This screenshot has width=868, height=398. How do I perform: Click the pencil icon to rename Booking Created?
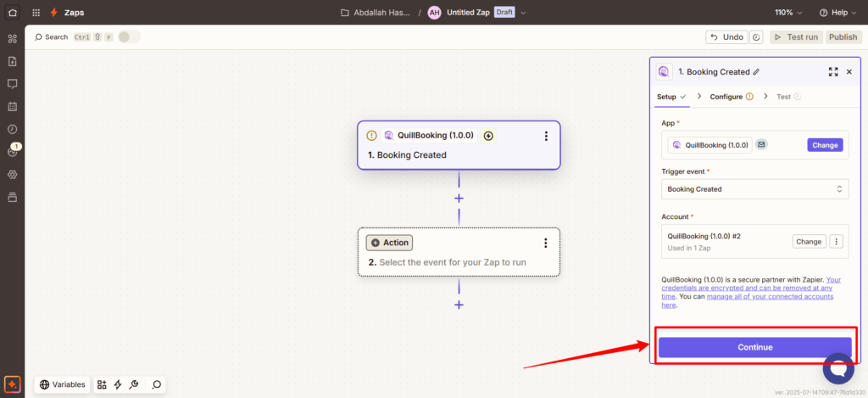coord(756,72)
